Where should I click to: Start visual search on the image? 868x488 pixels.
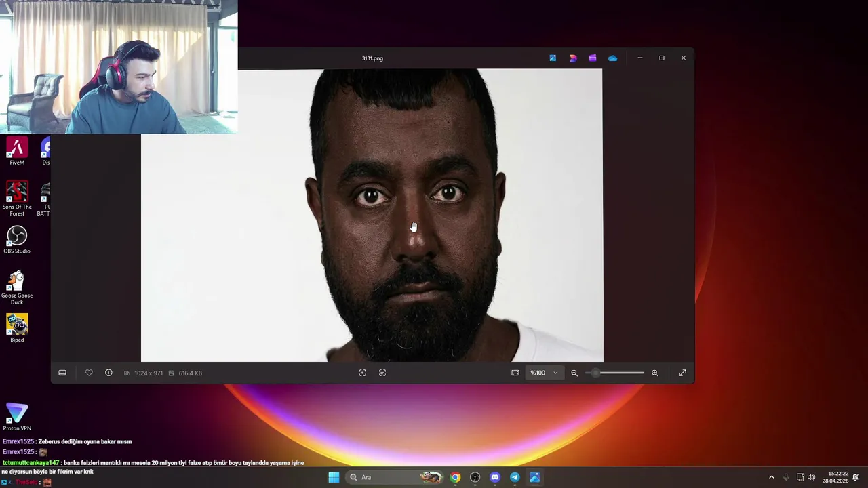click(x=363, y=373)
